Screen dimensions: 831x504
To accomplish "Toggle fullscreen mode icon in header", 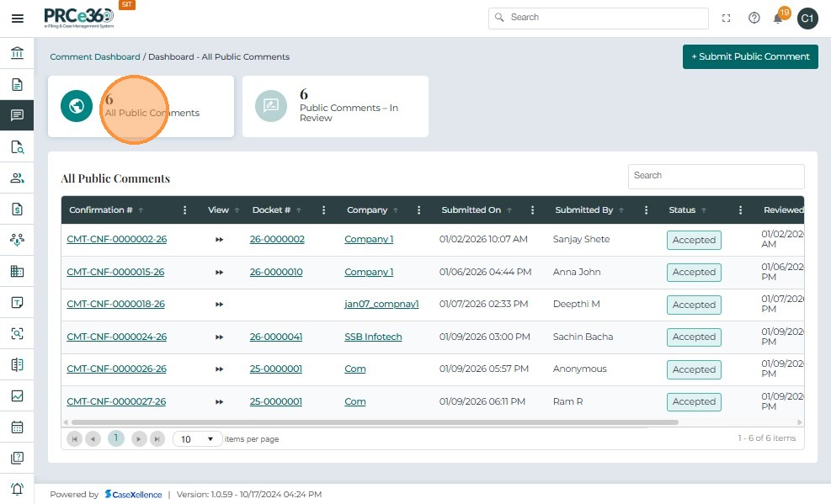I will point(727,18).
